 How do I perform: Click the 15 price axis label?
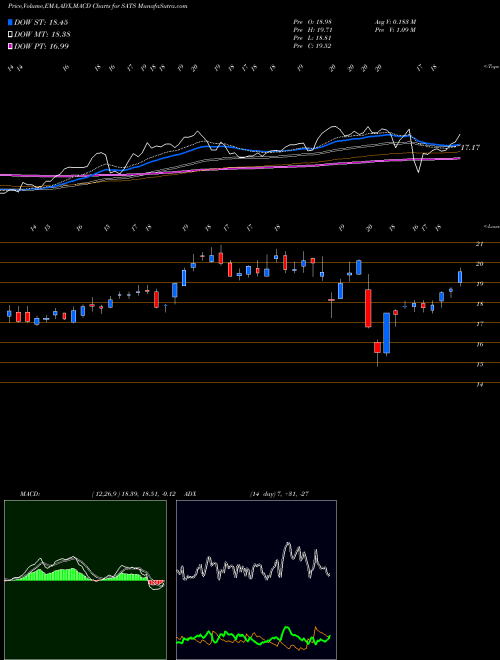[x=479, y=365]
